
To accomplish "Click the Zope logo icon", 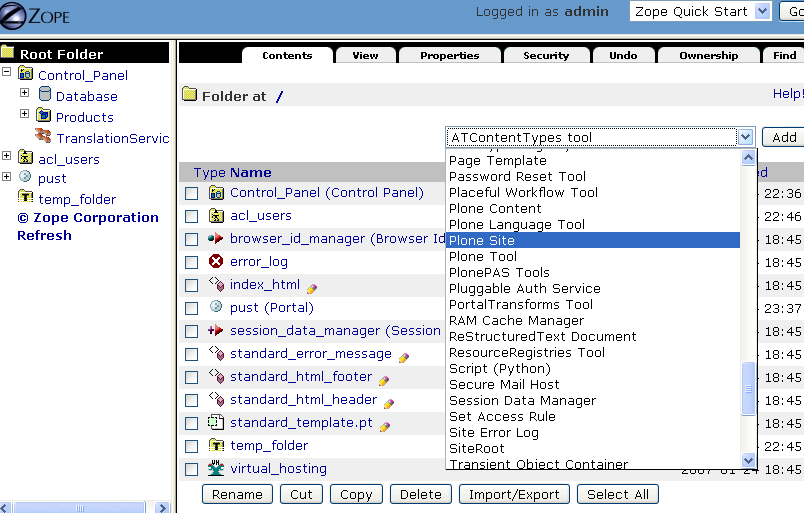I will coord(13,16).
